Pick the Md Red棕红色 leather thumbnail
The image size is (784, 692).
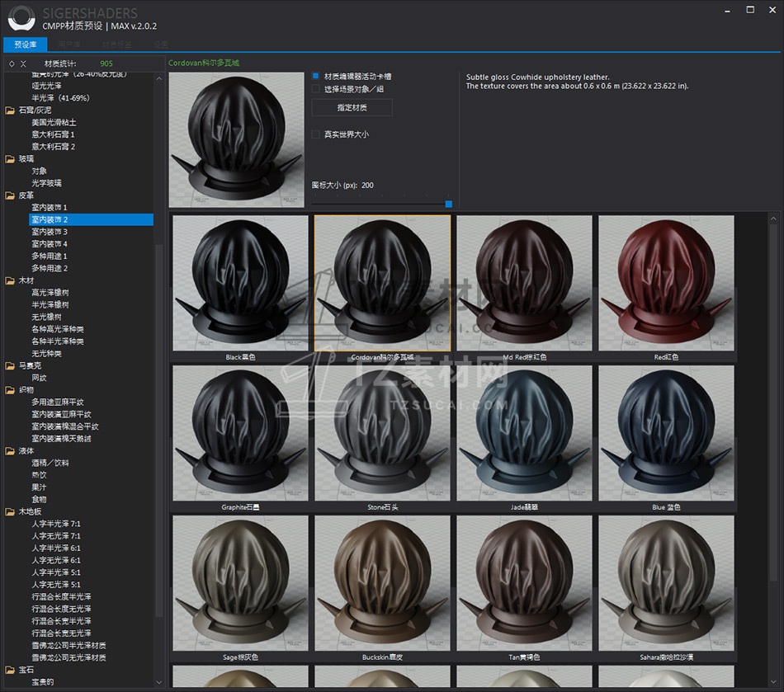[525, 283]
